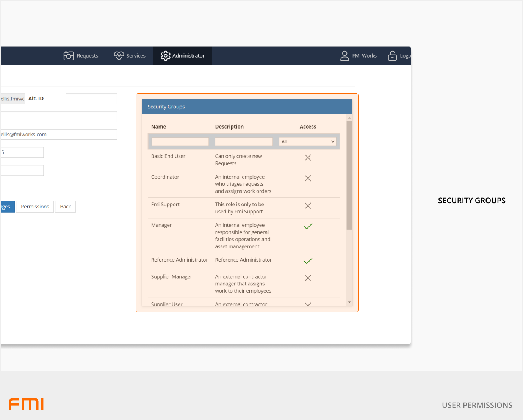Click the Permissions button
523x420 pixels.
[x=35, y=207]
